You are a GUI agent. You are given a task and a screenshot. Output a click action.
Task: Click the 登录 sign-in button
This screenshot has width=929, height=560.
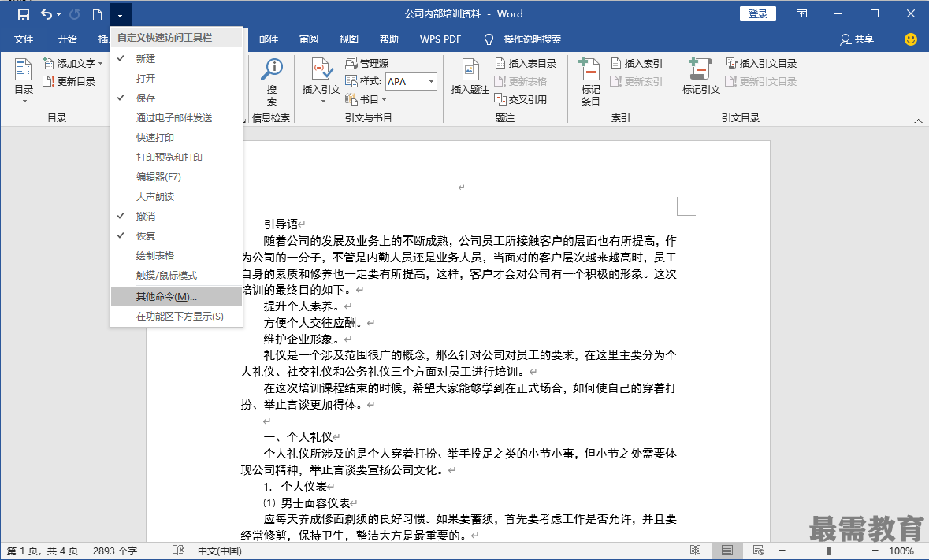[758, 13]
